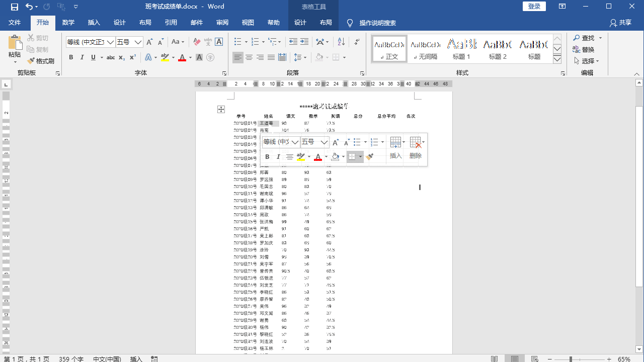Click the Insert (插入) table icon in the mini toolbar
This screenshot has height=362, width=644.
[396, 148]
